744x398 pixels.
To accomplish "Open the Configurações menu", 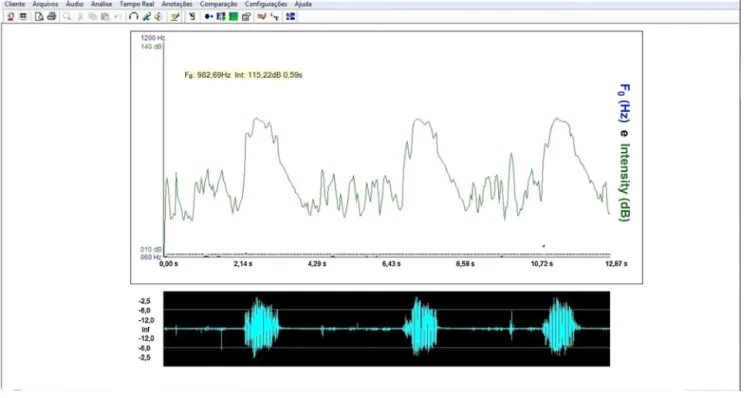I will pos(266,4).
